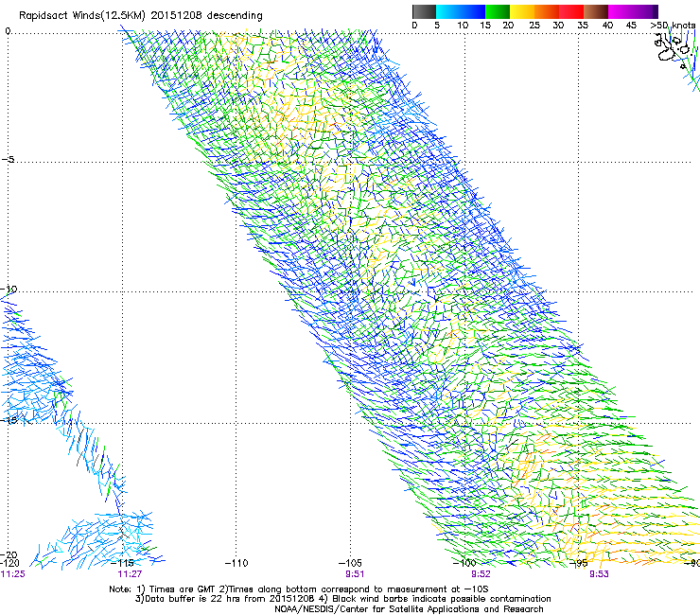Click the '-5' latitude axis label
Viewport: 700px width, 615px height.
[8, 159]
